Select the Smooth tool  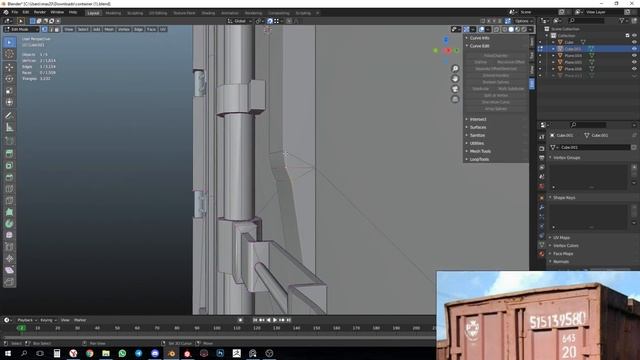[x=9, y=235]
